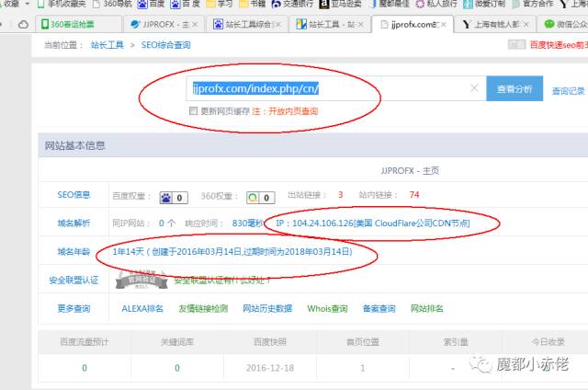Screen dimensions: 588x390
Task: Open the 书籍 bookmarks folder
Action: [x=253, y=4]
